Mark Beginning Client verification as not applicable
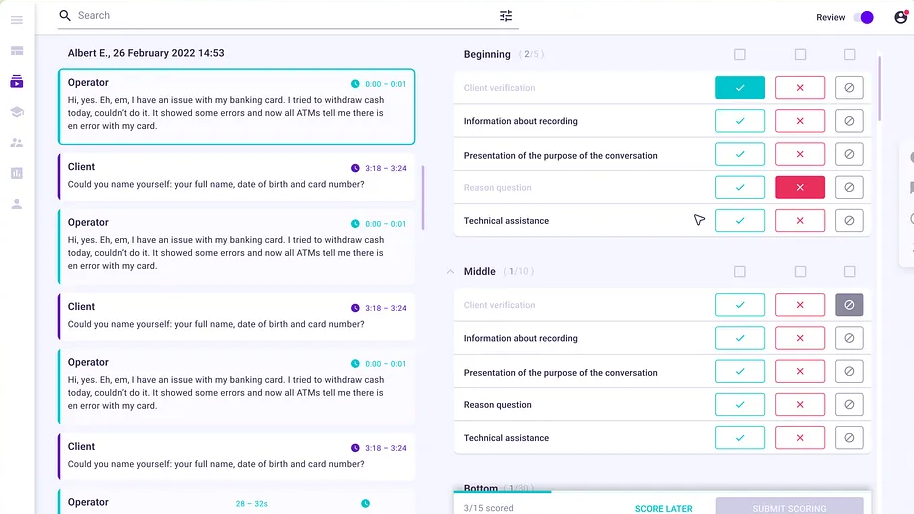The image size is (914, 514). [x=849, y=87]
